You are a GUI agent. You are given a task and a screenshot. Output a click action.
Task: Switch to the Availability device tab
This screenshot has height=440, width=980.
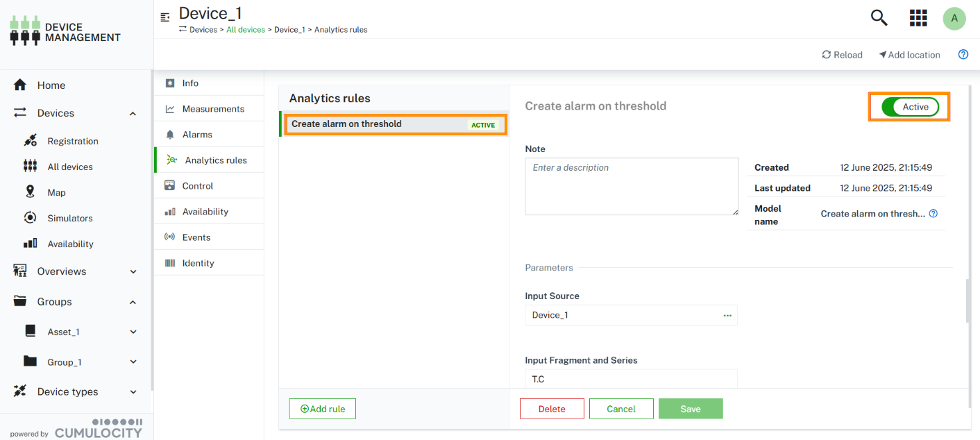[x=209, y=212]
